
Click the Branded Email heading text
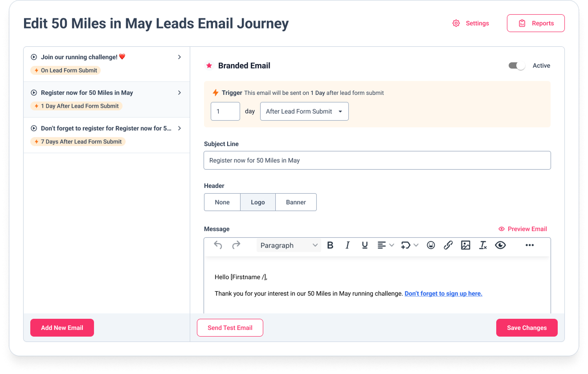(x=244, y=66)
